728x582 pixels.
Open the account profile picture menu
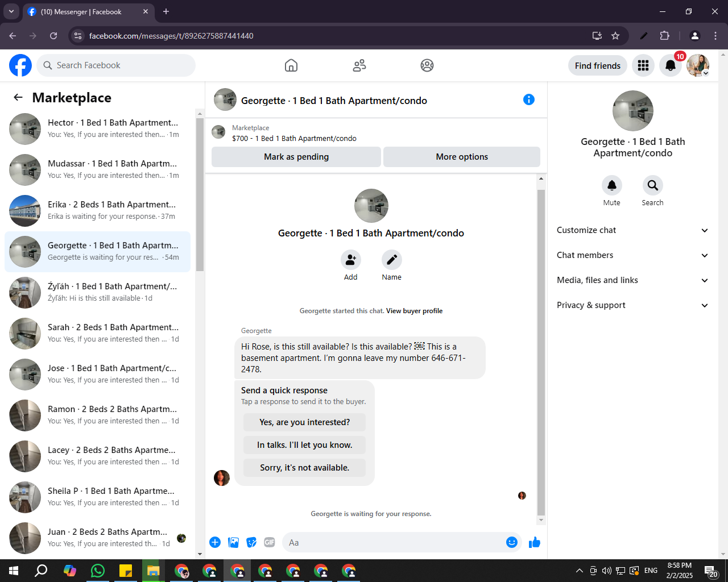point(698,65)
